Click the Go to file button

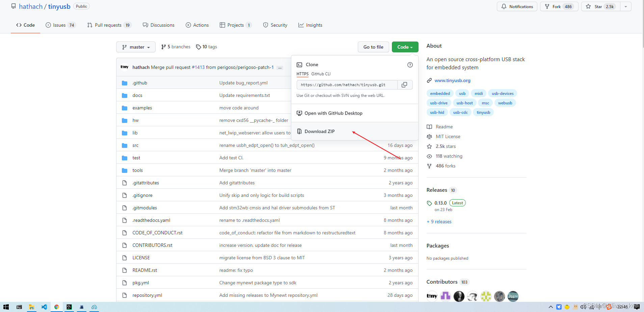(x=373, y=47)
